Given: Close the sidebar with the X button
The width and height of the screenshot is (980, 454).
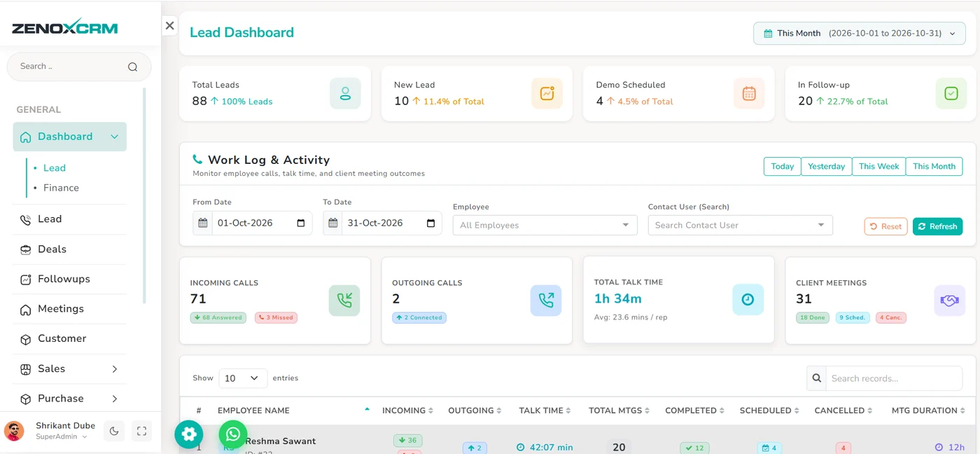Looking at the screenshot, I should 169,26.
